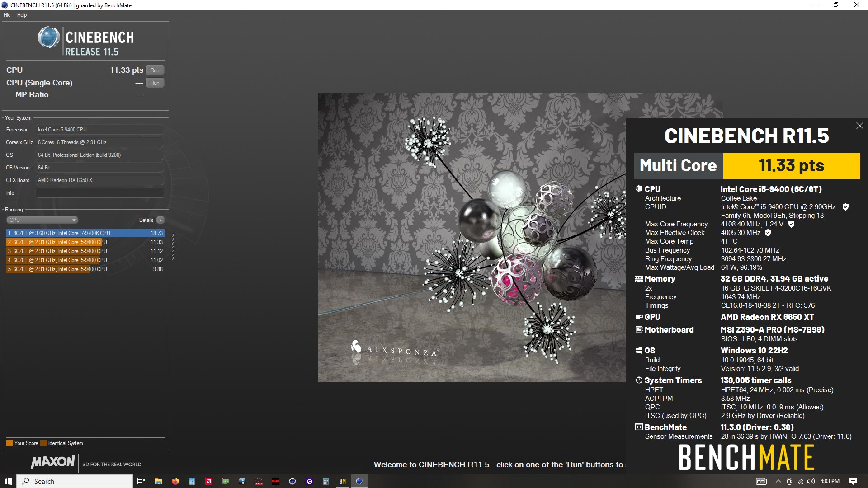Click the CPUID verified shield icon

pyautogui.click(x=845, y=207)
